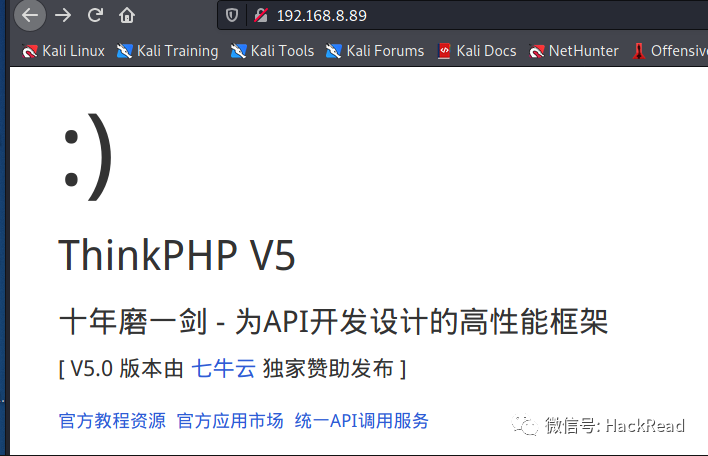The image size is (708, 456).
Task: Click the smiley face :) text
Action: 87,157
